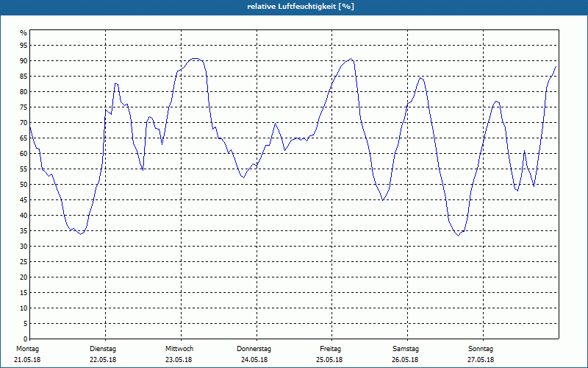
Task: Click the 50 y-axis value
Action: [x=24, y=185]
